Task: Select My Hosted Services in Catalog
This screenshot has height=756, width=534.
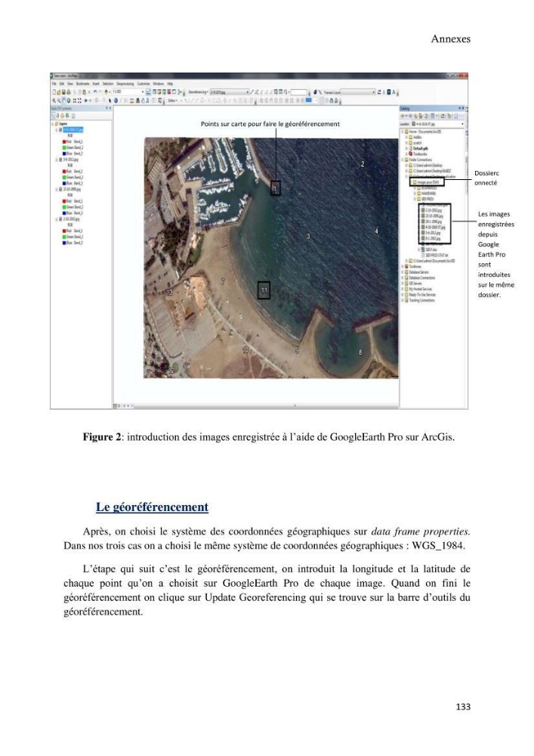Action: pyautogui.click(x=420, y=289)
